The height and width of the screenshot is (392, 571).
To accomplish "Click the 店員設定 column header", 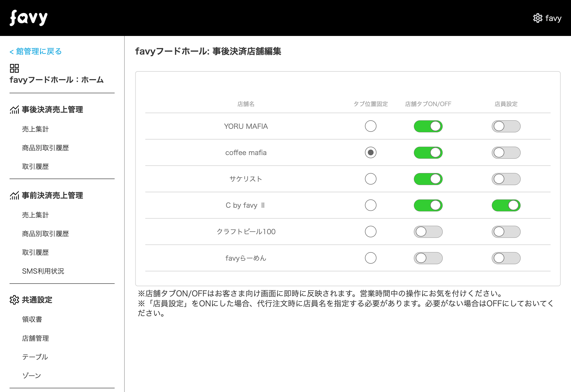I will click(506, 104).
